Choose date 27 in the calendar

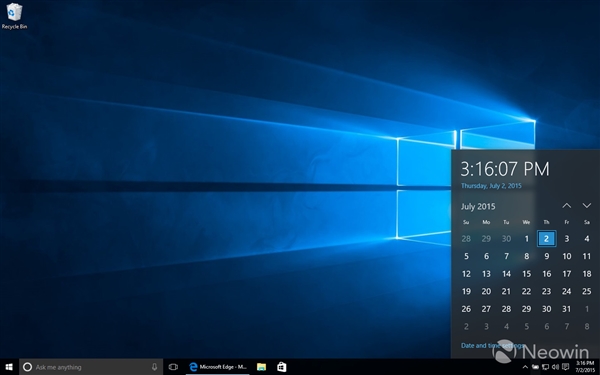point(486,309)
